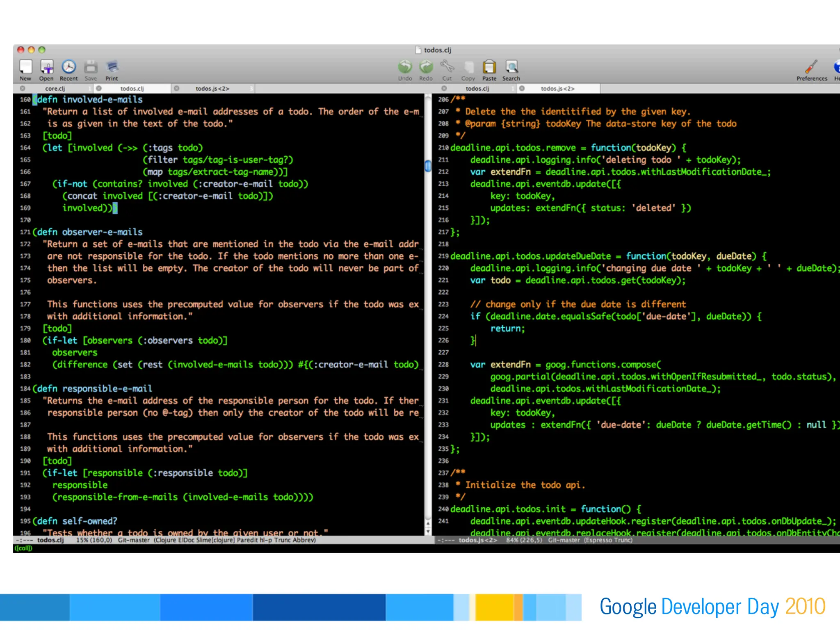Open Search with the magnifier icon
This screenshot has width=840, height=630.
(x=511, y=67)
